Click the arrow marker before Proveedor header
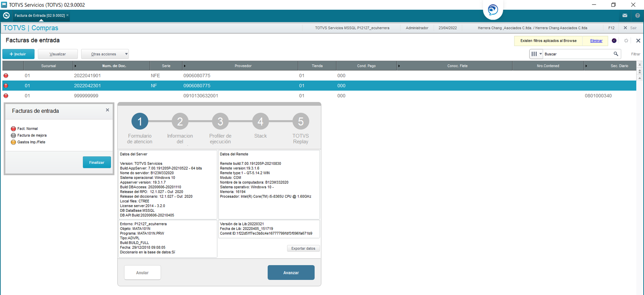This screenshot has height=295, width=644. click(x=185, y=66)
